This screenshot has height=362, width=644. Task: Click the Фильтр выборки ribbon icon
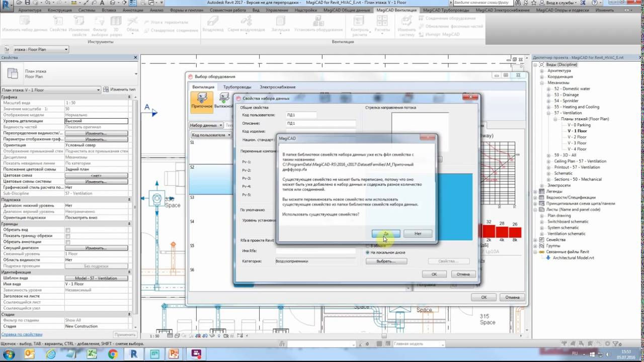(x=100, y=26)
